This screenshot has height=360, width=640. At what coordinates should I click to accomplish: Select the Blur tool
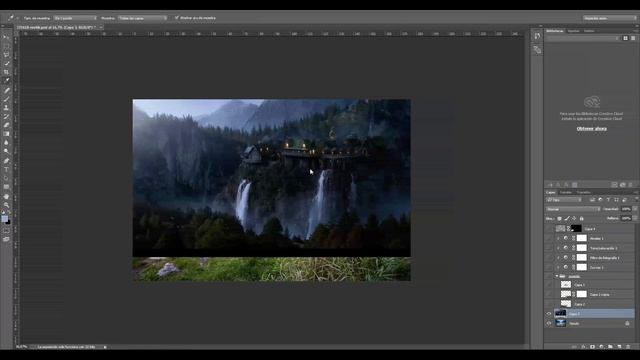click(6, 142)
